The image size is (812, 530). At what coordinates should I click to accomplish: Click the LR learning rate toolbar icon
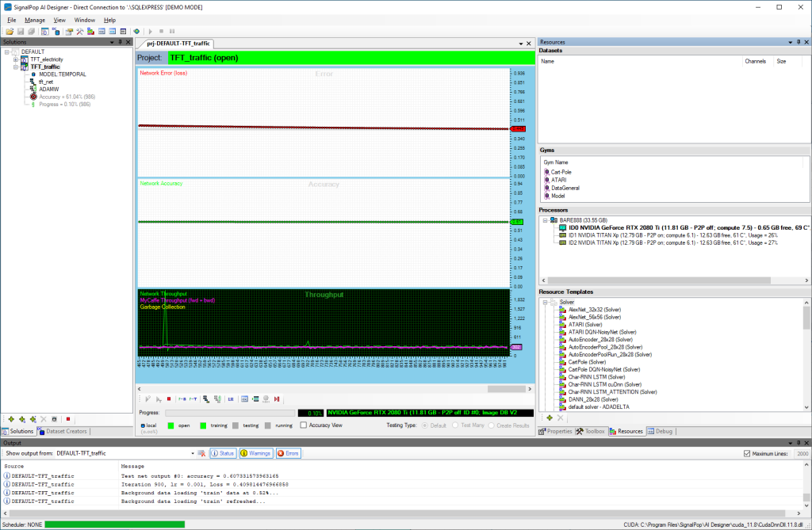point(231,399)
